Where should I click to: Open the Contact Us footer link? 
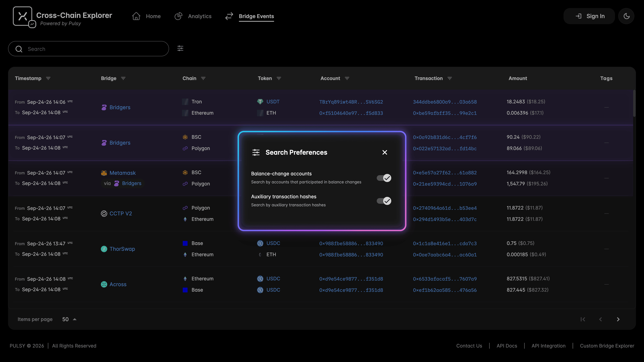469,346
